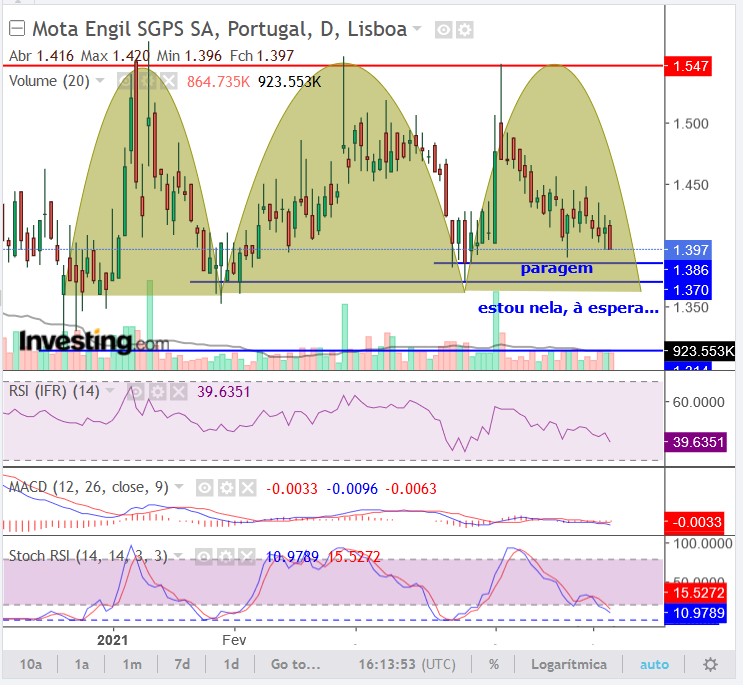Open main series settings gear beside title
The width and height of the screenshot is (744, 692).
[x=465, y=30]
